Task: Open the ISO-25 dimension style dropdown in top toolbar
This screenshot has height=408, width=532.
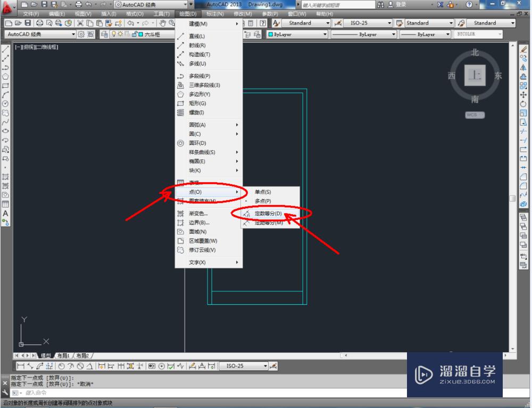Action: pyautogui.click(x=368, y=23)
